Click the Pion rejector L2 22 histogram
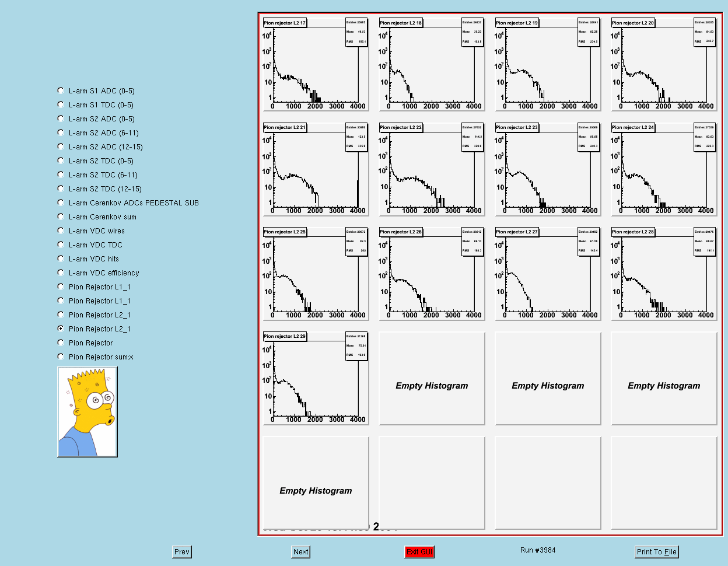728x566 pixels. tap(432, 169)
